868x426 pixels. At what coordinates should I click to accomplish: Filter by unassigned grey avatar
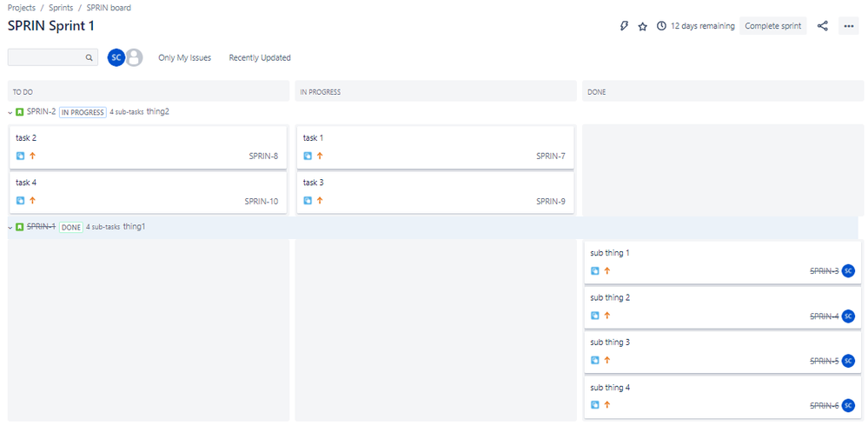(134, 57)
